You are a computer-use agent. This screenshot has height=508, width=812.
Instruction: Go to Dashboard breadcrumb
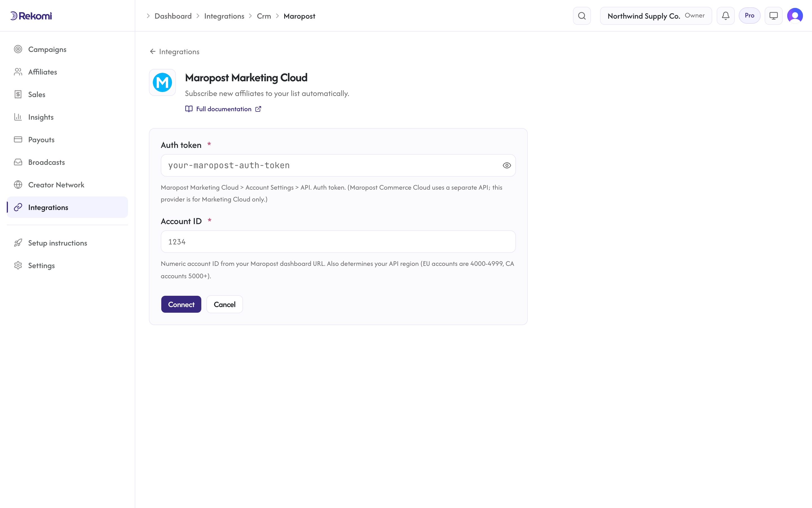[x=173, y=16]
